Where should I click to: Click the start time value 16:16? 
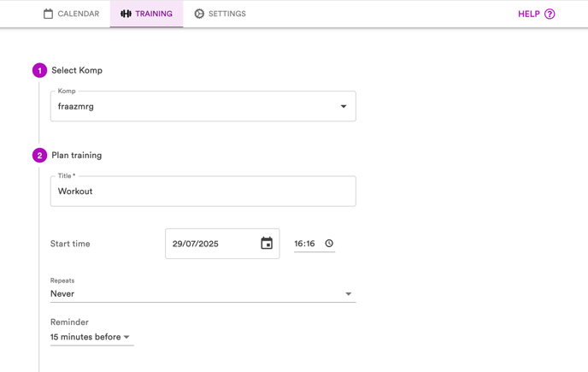pos(304,244)
